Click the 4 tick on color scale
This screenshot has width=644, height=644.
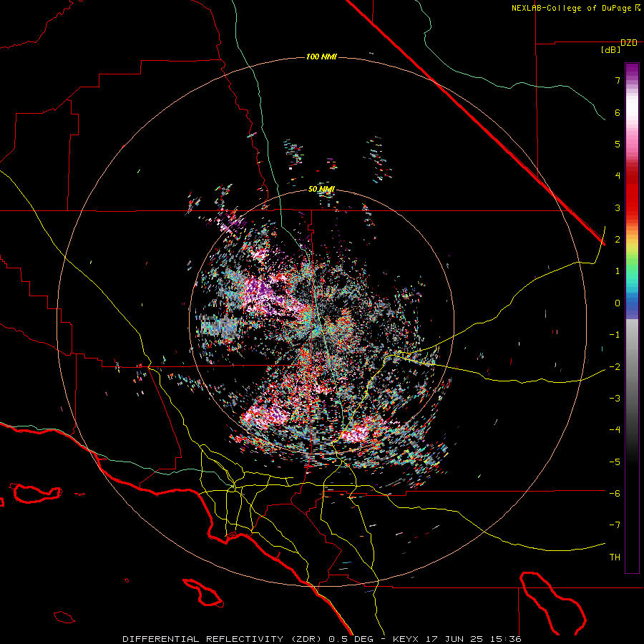coord(618,176)
